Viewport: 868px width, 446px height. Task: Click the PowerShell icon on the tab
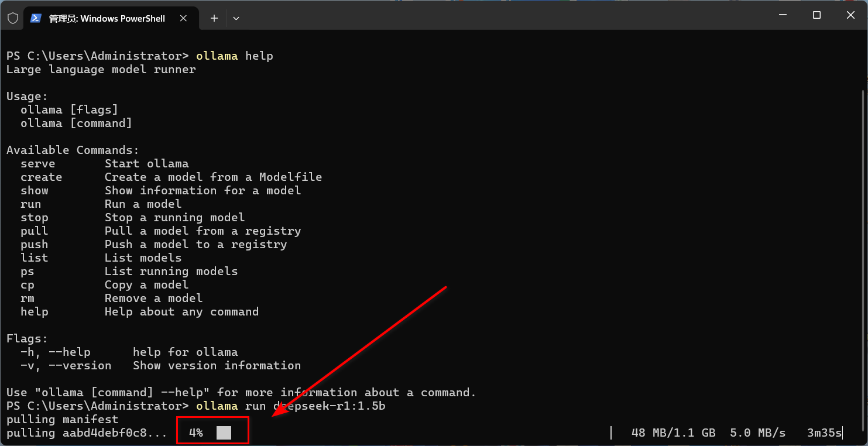(x=36, y=18)
